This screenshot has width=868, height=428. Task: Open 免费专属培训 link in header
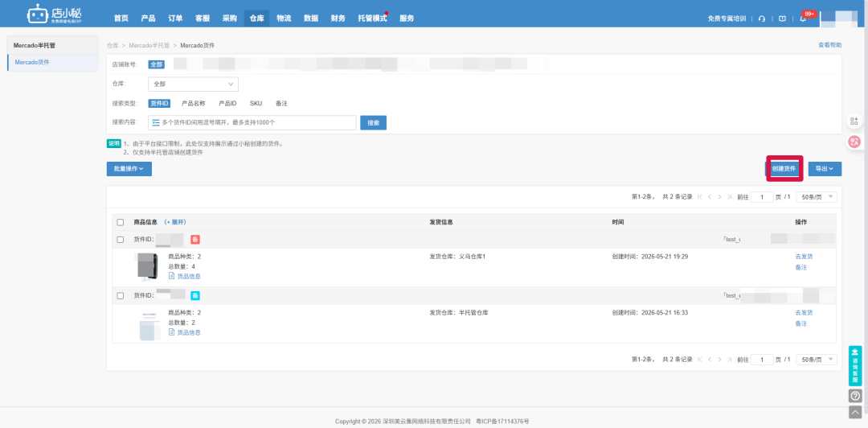[x=727, y=19]
